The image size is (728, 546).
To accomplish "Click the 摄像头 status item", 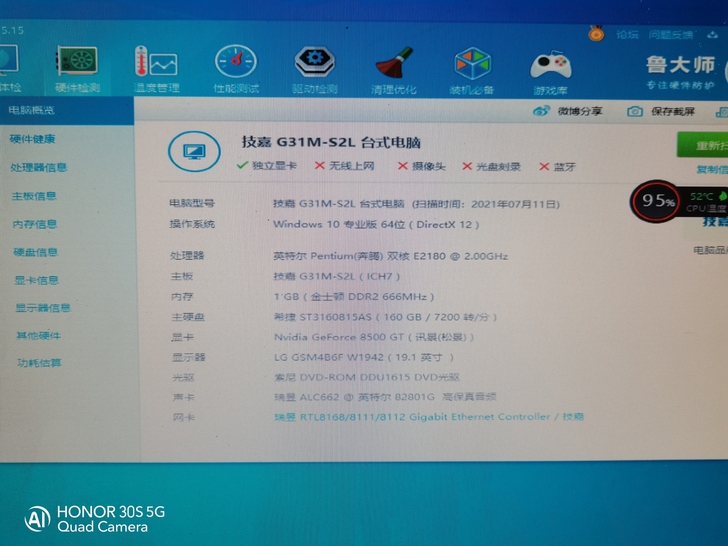I will [422, 166].
